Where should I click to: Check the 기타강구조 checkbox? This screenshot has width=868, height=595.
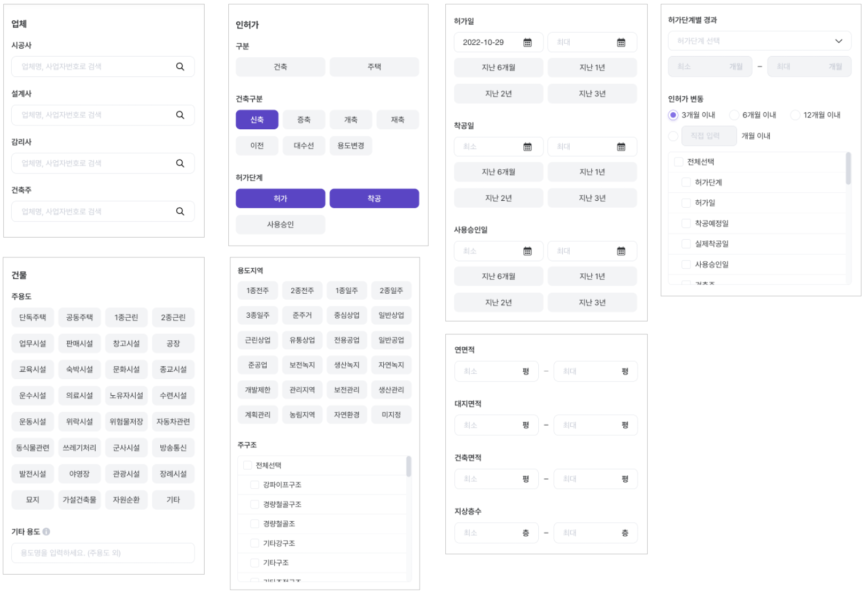click(x=255, y=543)
